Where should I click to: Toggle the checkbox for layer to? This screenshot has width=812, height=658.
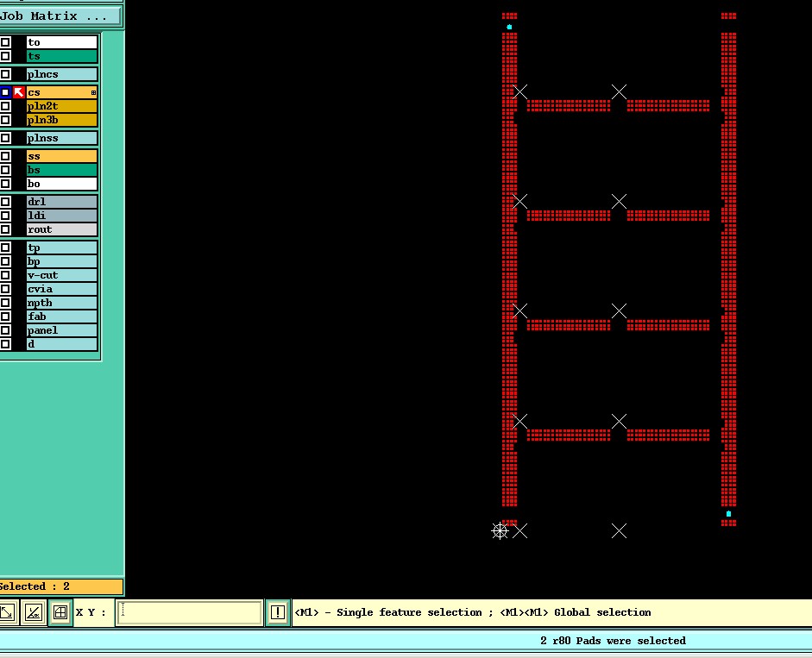tap(5, 42)
